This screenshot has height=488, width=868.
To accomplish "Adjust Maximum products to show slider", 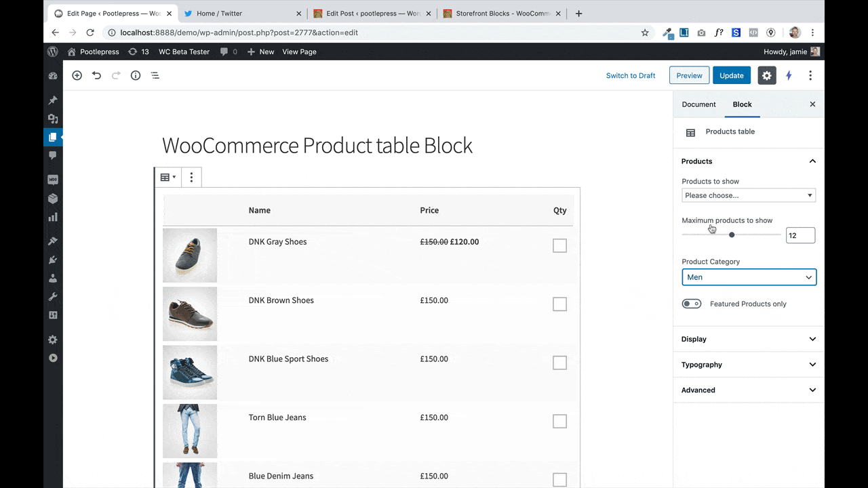I will point(732,235).
